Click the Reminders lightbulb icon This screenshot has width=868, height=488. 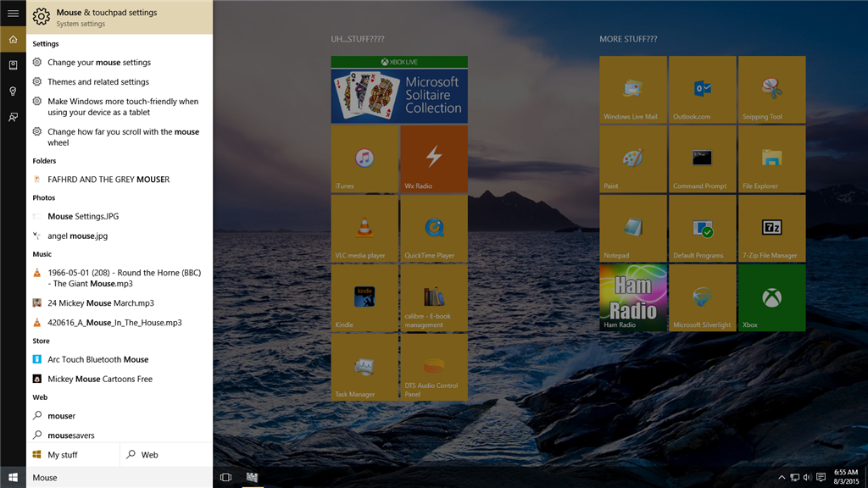pos(13,91)
